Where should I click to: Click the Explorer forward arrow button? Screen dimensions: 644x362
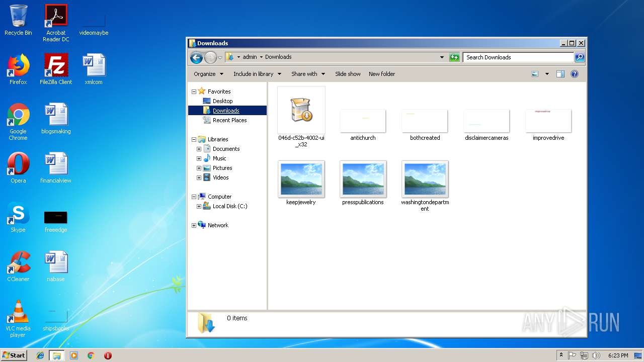(x=210, y=57)
